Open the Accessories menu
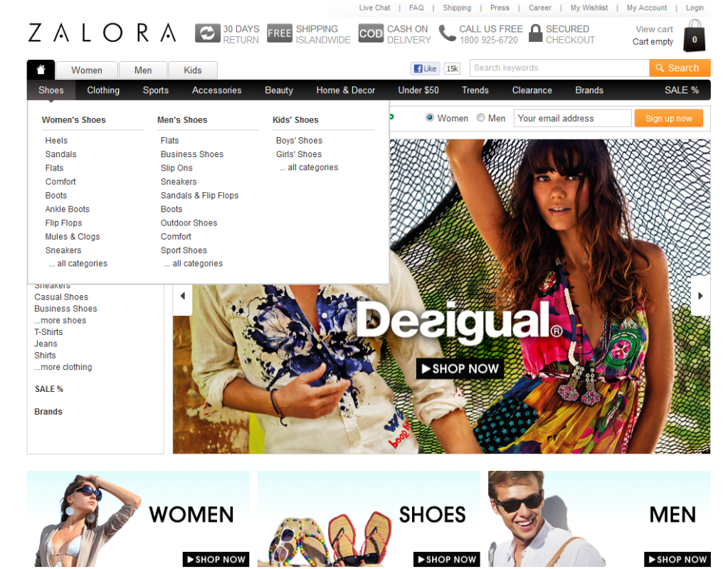The width and height of the screenshot is (728, 569). (217, 90)
